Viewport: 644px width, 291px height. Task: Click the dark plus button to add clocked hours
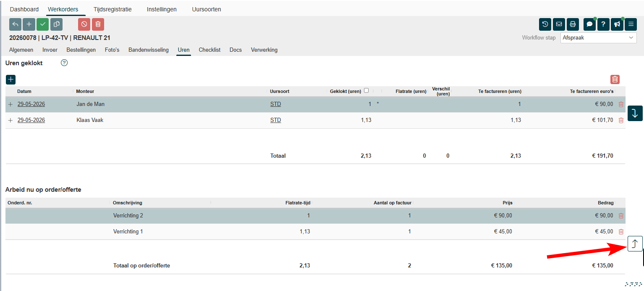11,79
